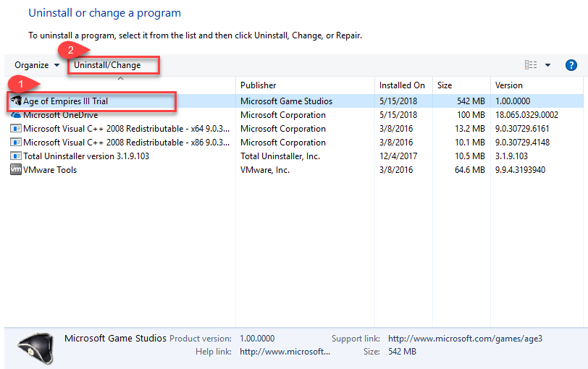Click the Uninstall/Change button

[x=107, y=65]
